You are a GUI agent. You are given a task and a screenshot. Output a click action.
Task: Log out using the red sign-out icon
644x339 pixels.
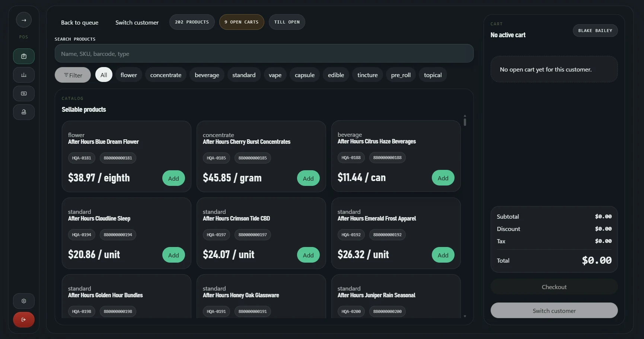23,320
